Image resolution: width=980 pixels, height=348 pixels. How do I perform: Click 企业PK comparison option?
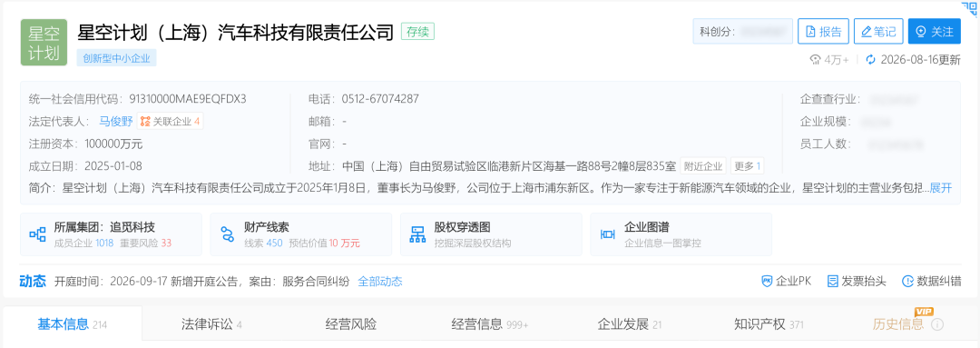tap(786, 282)
